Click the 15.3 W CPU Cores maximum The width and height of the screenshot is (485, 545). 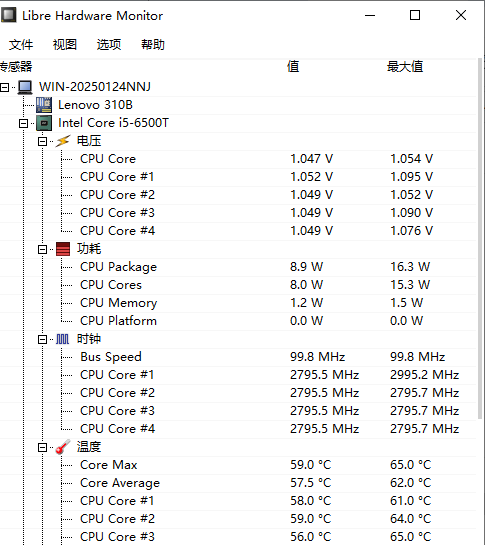(x=410, y=285)
